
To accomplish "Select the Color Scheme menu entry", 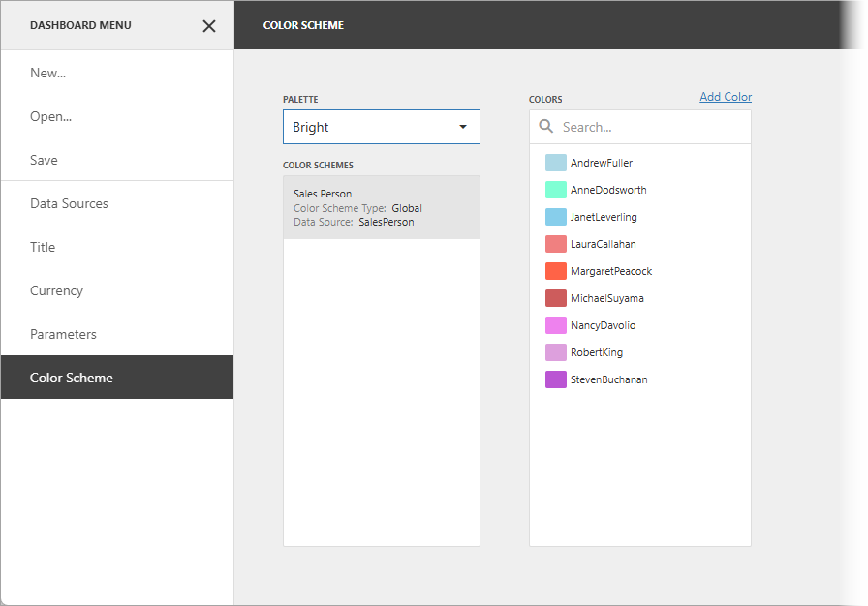I will (117, 378).
